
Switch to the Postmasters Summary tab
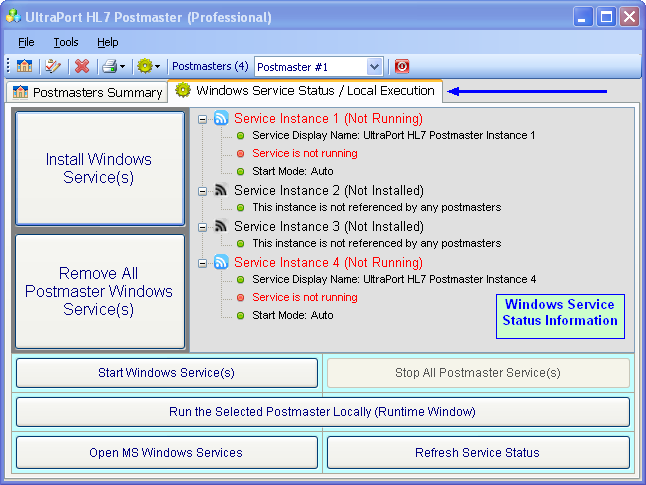tap(87, 92)
